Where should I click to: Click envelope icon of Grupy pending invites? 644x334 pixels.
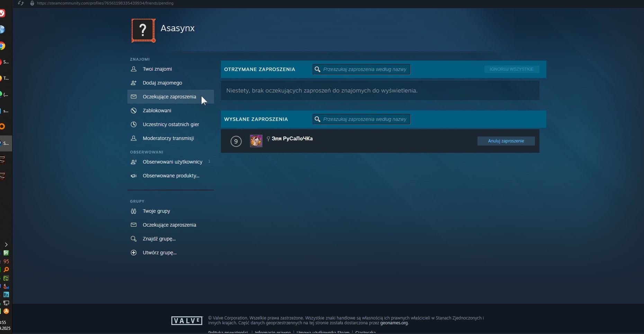coord(134,225)
